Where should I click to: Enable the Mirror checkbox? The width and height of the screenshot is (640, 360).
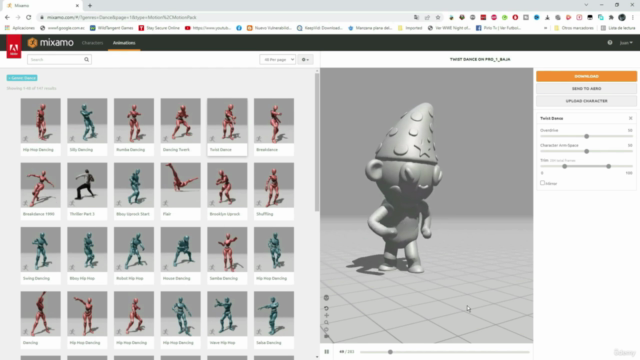[x=542, y=183]
